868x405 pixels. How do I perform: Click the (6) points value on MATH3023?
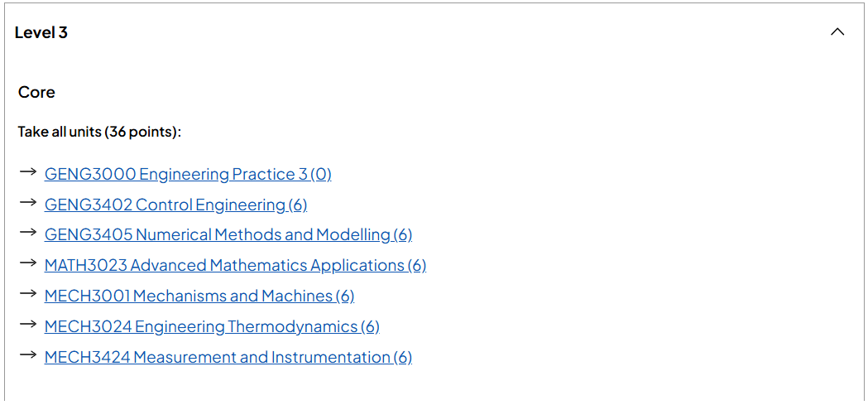tap(417, 265)
